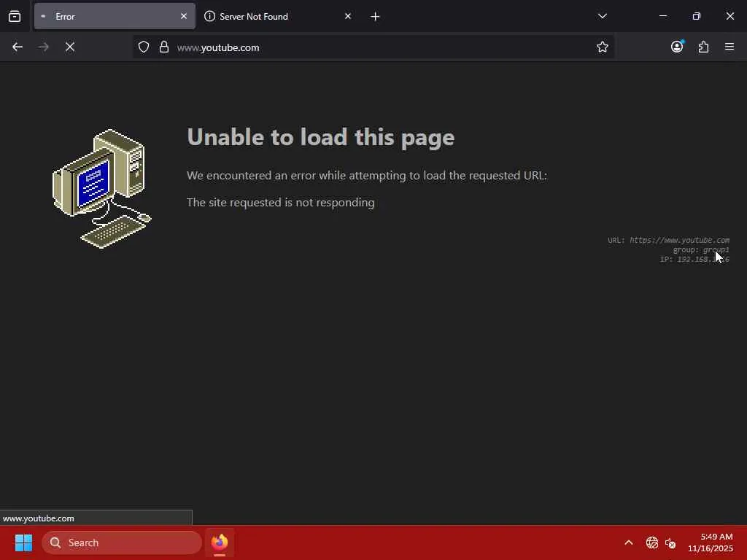Click the 'group: group1' detail line
Screen dimensions: 747x560
point(701,249)
